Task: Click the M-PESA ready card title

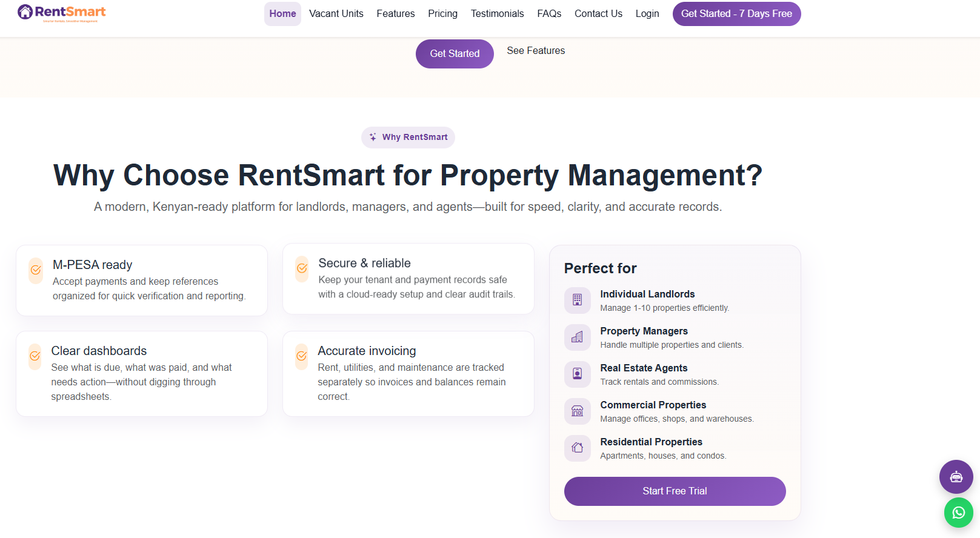Action: 92,265
